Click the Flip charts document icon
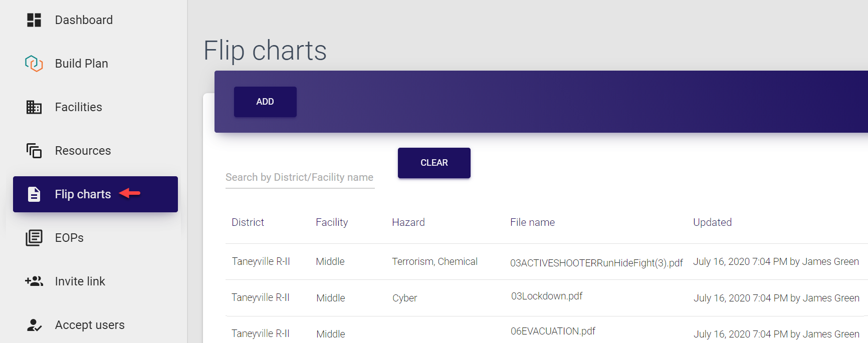 click(x=34, y=194)
